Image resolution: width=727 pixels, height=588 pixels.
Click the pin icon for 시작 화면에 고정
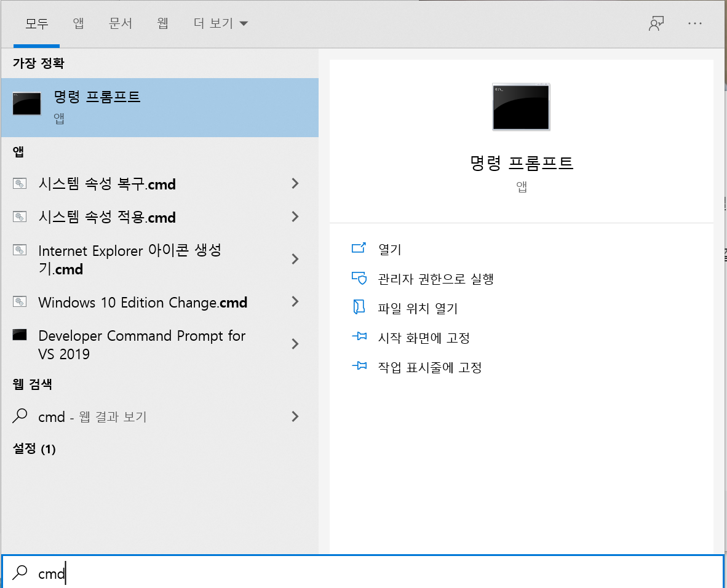point(359,336)
